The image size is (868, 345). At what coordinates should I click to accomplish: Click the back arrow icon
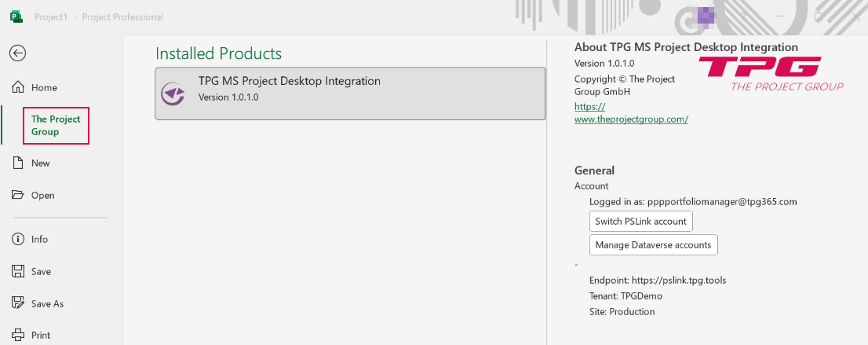pyautogui.click(x=18, y=53)
